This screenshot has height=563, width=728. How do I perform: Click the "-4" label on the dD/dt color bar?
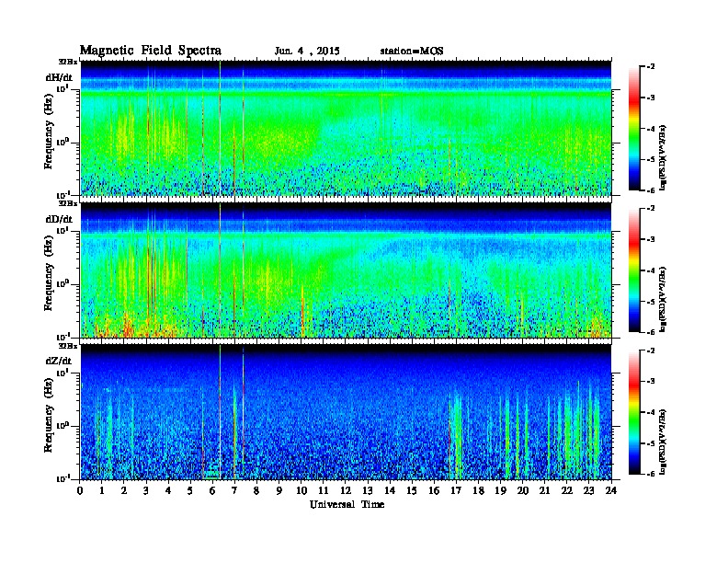651,270
